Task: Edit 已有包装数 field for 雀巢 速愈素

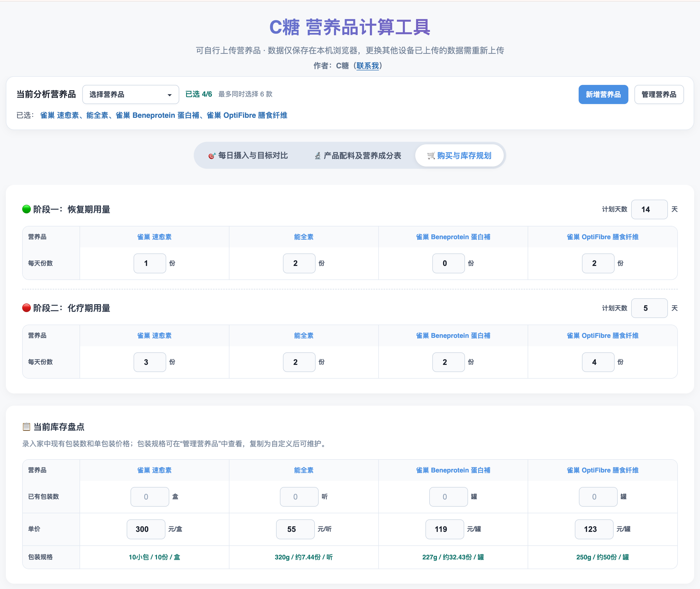Action: [150, 496]
